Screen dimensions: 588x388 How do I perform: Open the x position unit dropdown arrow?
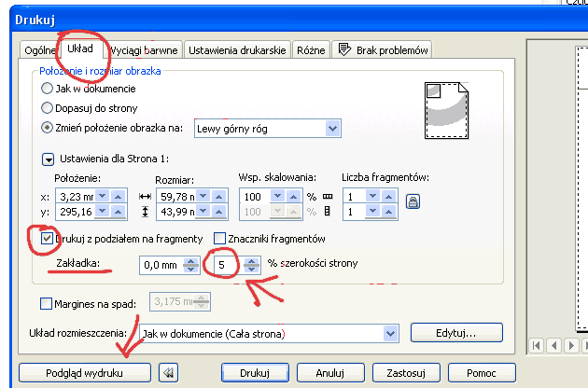pyautogui.click(x=104, y=197)
